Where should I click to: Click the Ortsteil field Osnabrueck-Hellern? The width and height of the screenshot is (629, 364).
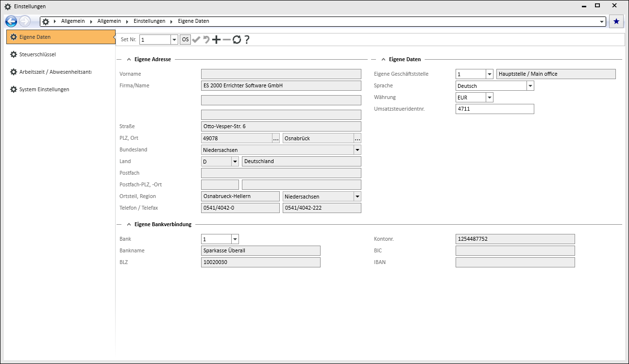coord(240,197)
